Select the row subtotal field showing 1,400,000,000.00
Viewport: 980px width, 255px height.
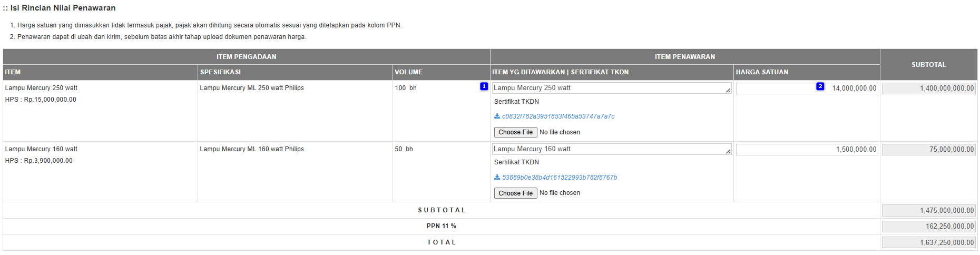click(928, 89)
